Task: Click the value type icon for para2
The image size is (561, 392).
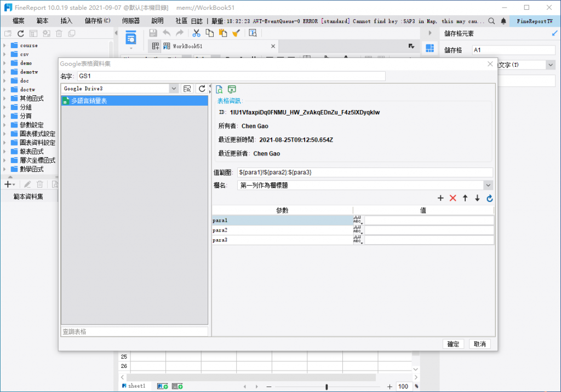Action: point(358,230)
